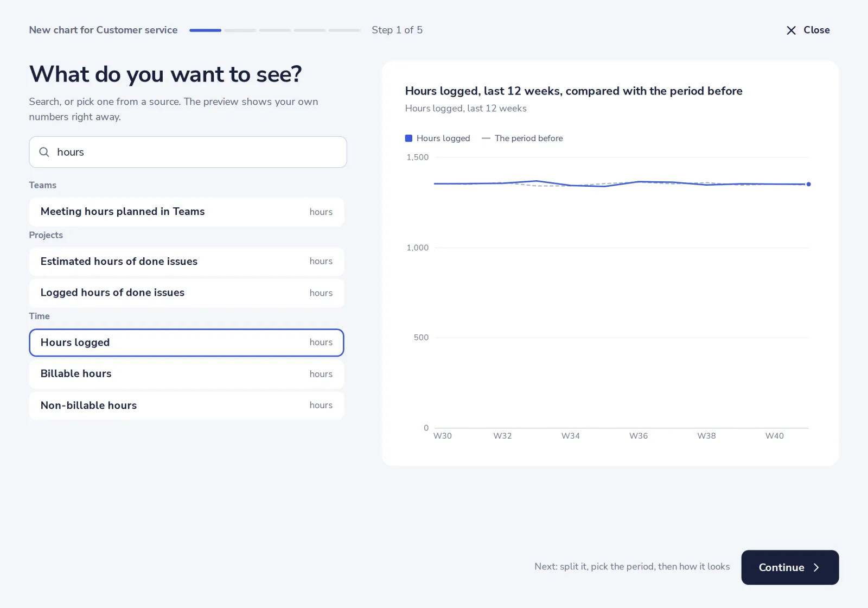
Task: Click the Close label at top right
Action: 816,30
